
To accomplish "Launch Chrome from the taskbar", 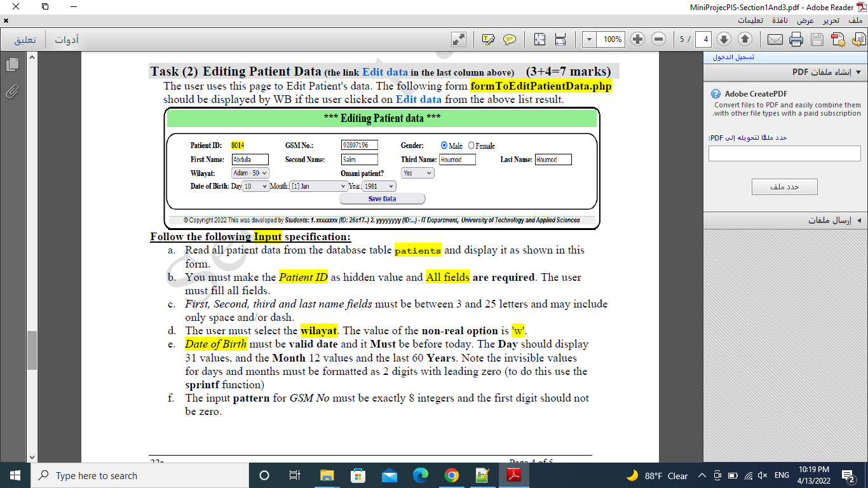I will (x=451, y=475).
